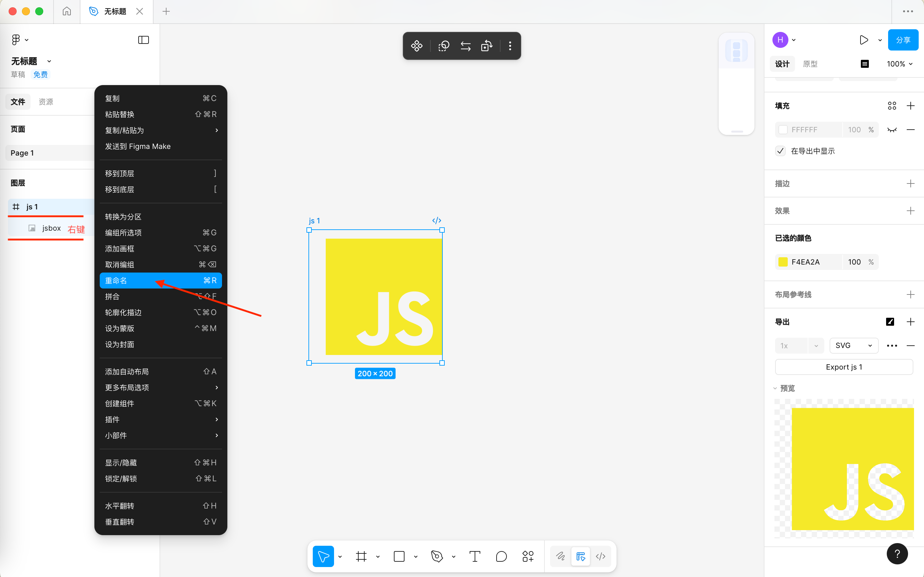
Task: Toggle 'Show in exports' checkbox
Action: pos(780,151)
